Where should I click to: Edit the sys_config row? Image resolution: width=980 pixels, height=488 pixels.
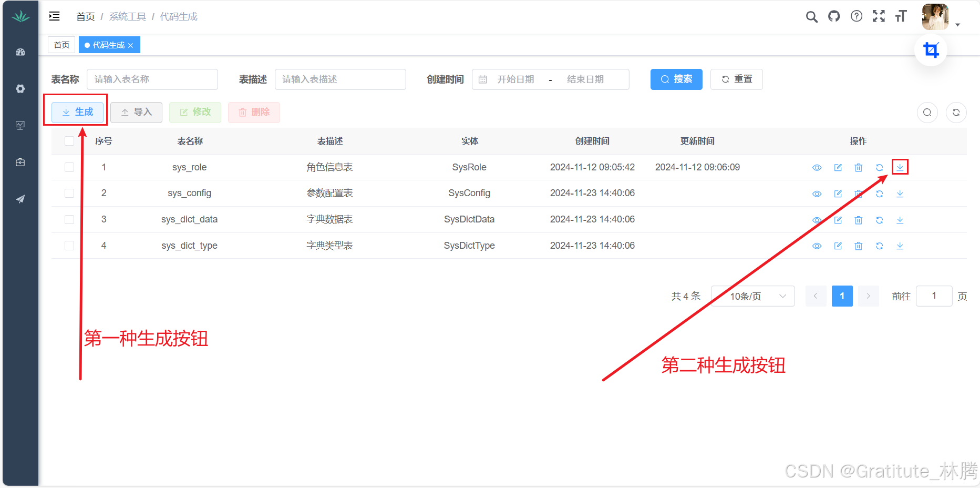click(838, 194)
